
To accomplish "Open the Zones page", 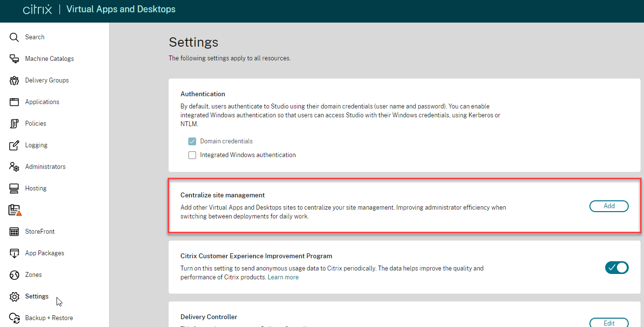I will 33,275.
